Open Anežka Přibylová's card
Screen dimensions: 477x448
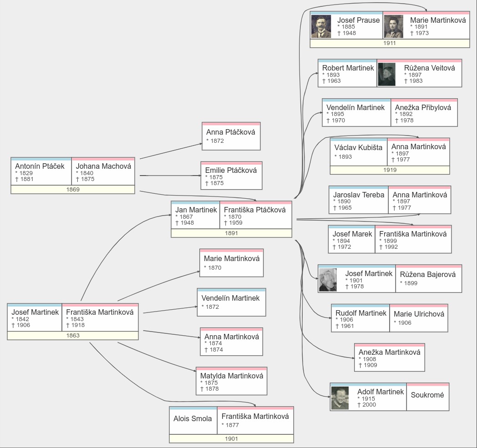424,113
